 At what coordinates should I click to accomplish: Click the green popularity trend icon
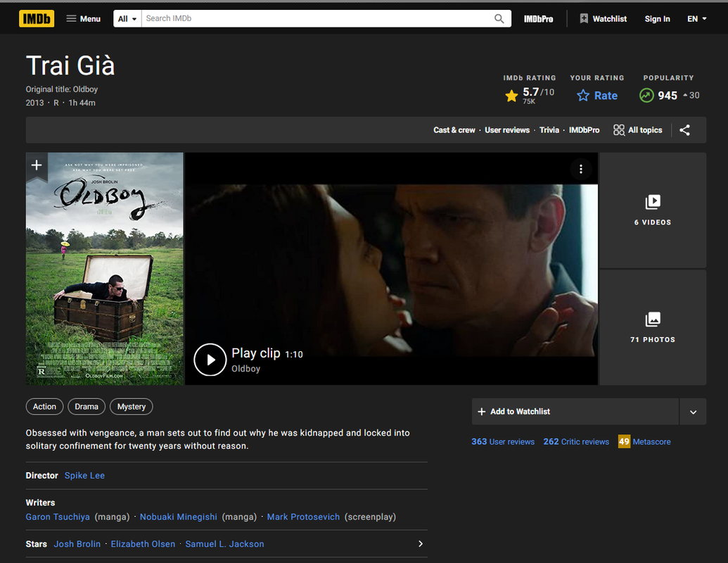point(646,95)
